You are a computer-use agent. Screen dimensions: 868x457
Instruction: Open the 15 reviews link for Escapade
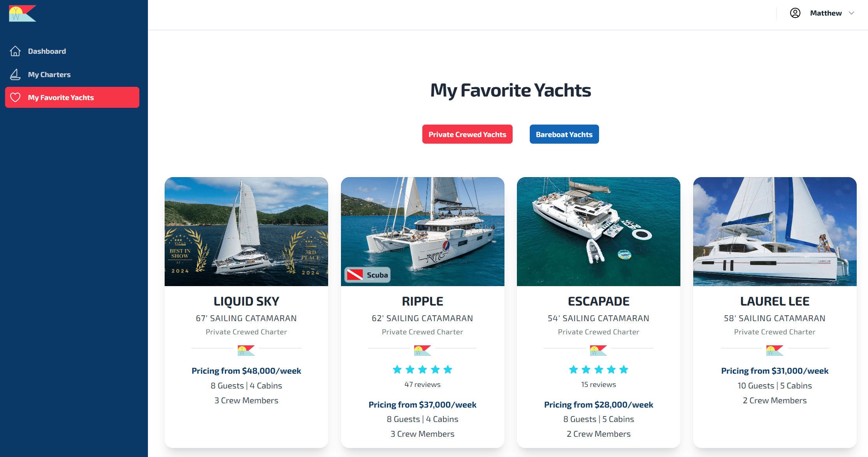point(598,384)
